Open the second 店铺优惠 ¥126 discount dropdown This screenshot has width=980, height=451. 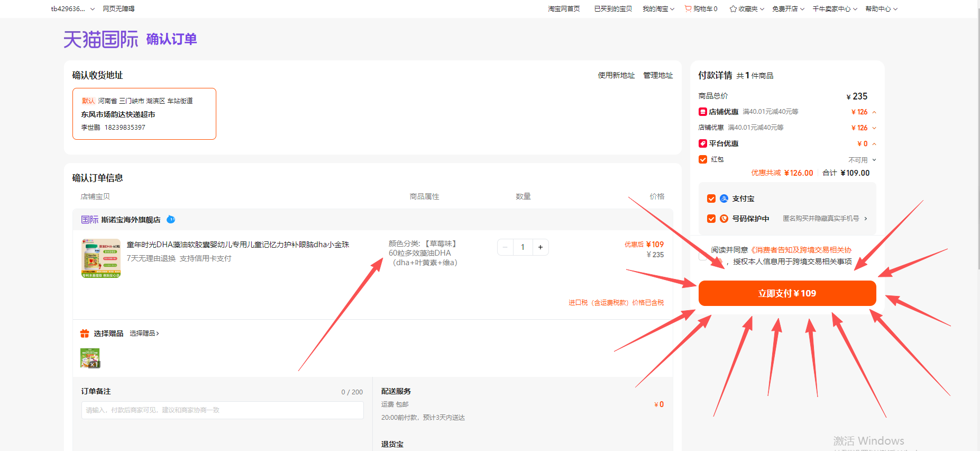point(874,128)
